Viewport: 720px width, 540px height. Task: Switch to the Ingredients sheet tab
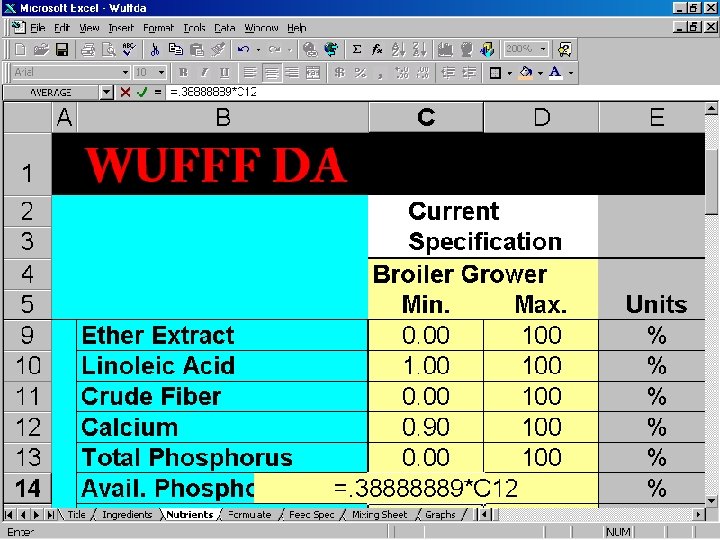[x=127, y=515]
